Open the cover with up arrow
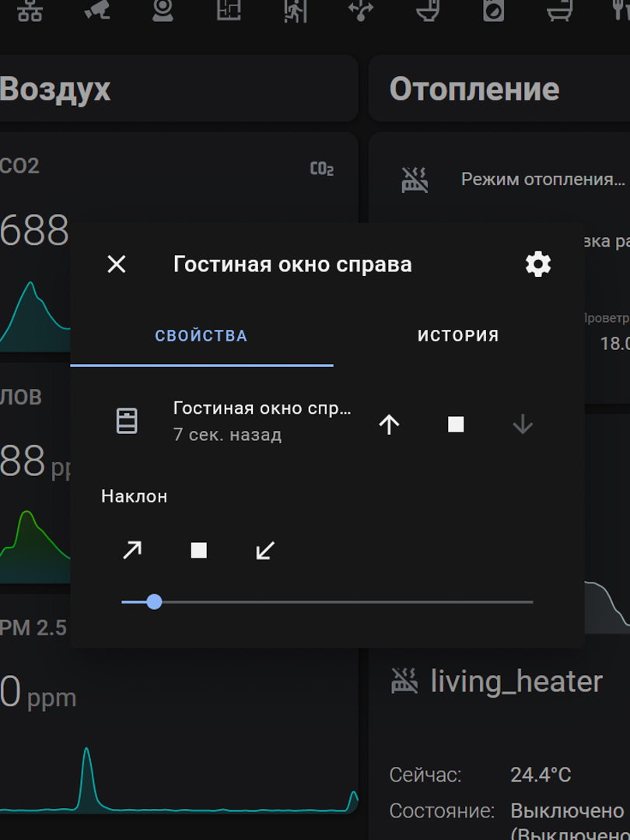The image size is (630, 840). [389, 424]
